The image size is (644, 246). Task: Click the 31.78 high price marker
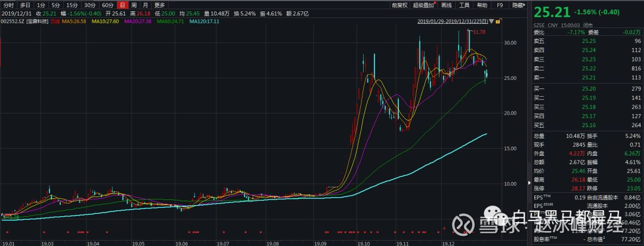[479, 32]
